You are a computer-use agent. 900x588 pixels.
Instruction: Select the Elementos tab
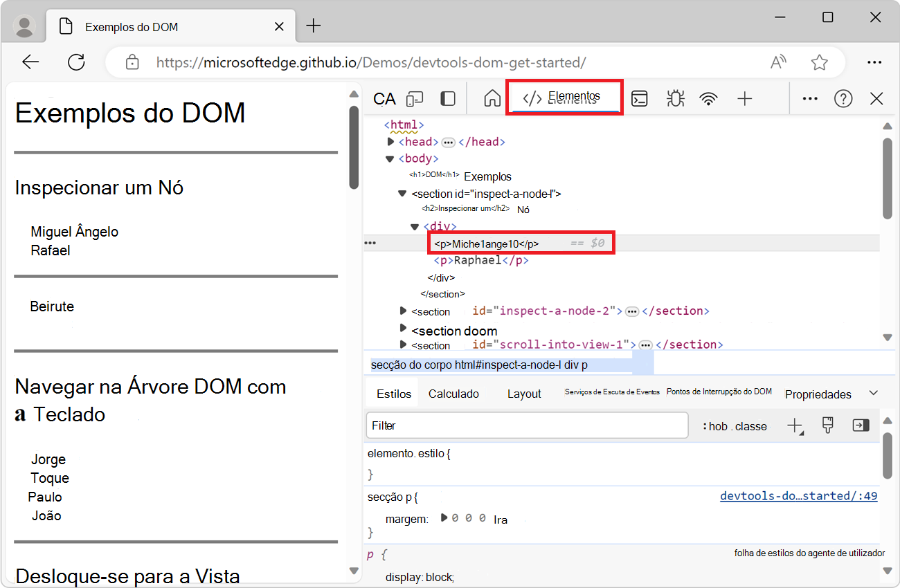564,97
